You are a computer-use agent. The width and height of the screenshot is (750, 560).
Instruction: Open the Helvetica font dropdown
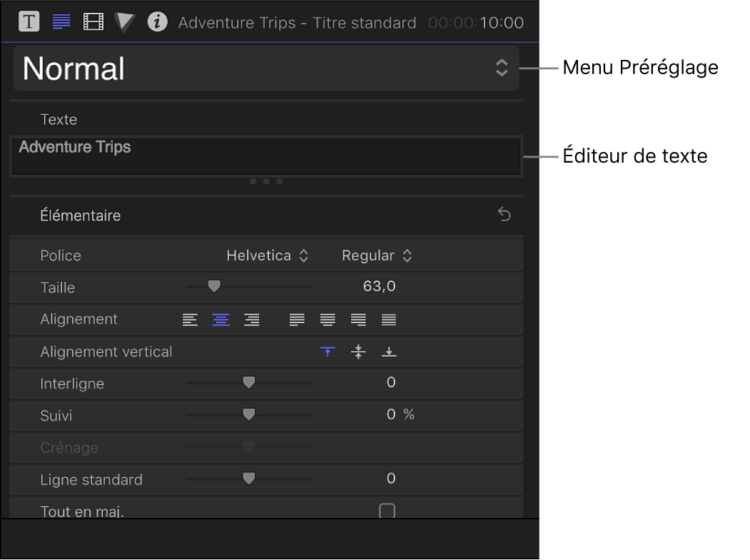click(267, 255)
